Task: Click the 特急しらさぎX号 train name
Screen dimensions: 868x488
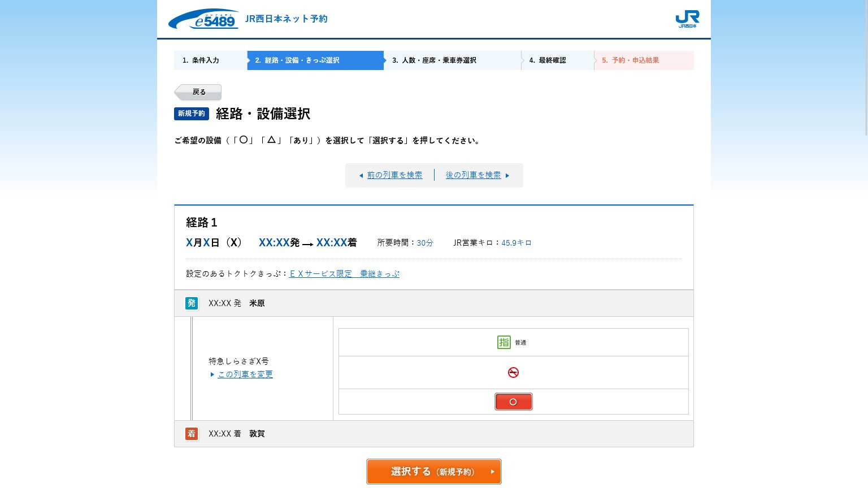Action: (x=238, y=361)
